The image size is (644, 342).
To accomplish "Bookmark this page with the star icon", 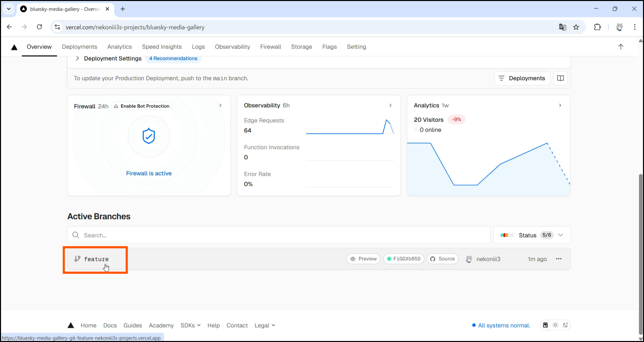I will coord(576,27).
